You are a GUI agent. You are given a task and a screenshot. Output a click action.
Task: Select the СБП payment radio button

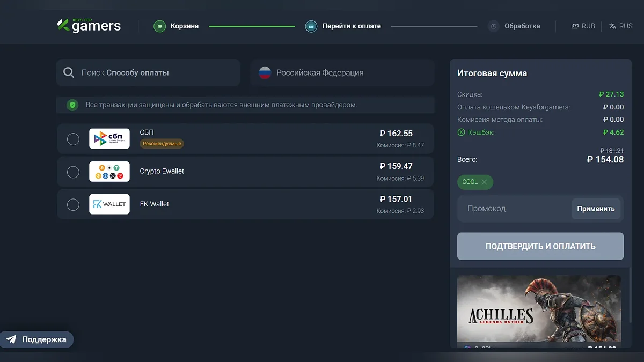click(73, 139)
